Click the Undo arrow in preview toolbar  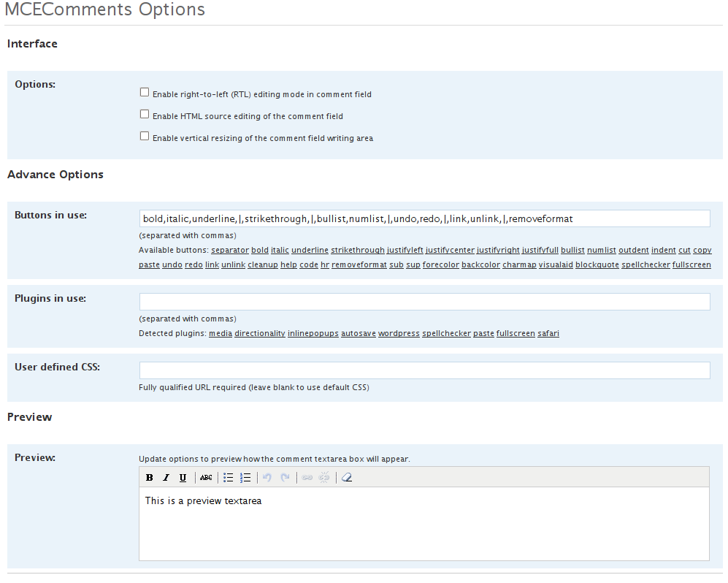267,478
